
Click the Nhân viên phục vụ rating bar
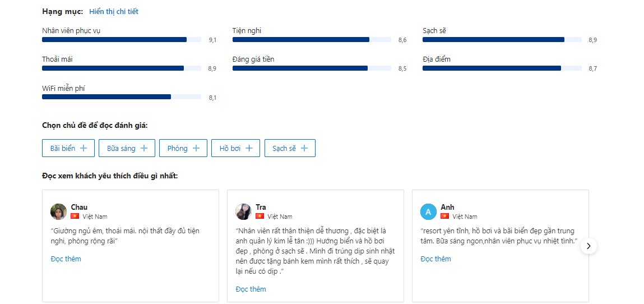click(x=121, y=40)
